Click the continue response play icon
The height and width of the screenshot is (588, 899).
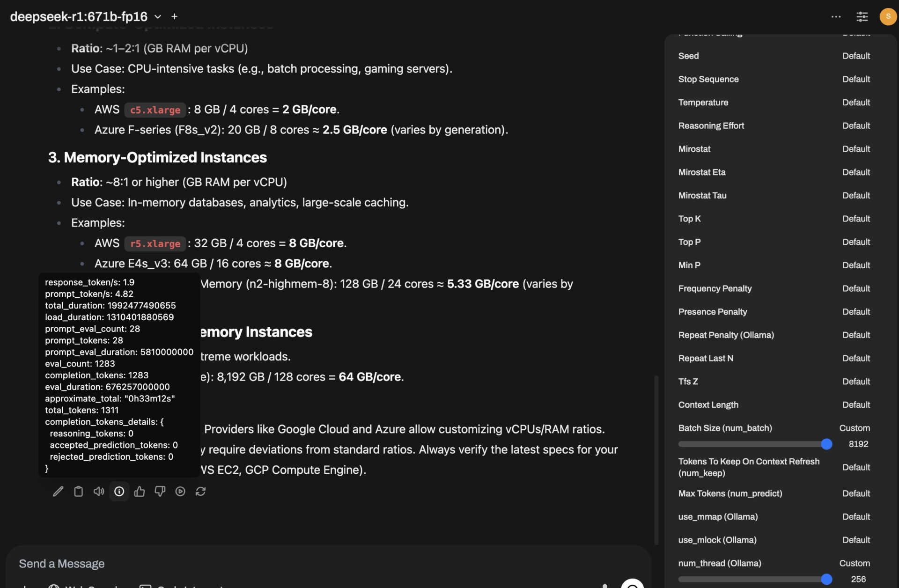180,491
